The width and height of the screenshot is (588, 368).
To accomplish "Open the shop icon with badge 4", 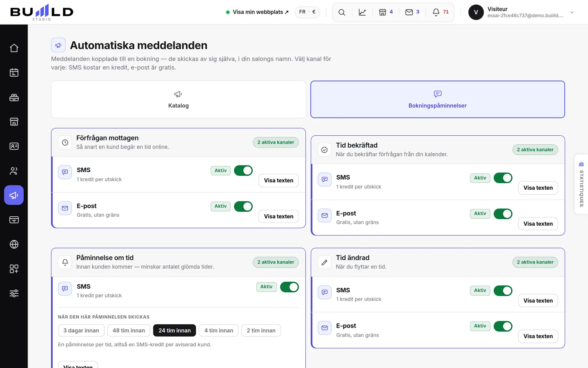I will [x=386, y=12].
